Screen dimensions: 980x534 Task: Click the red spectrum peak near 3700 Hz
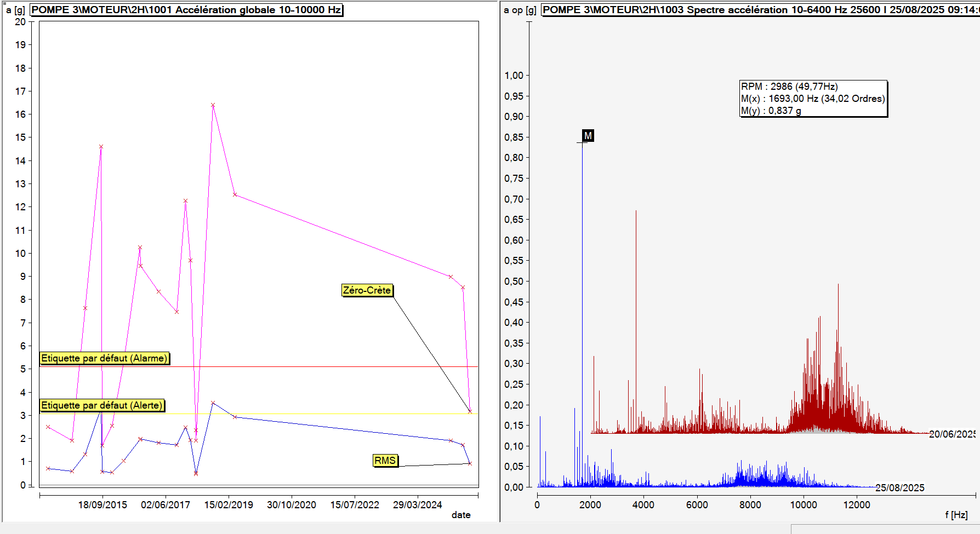tap(636, 211)
